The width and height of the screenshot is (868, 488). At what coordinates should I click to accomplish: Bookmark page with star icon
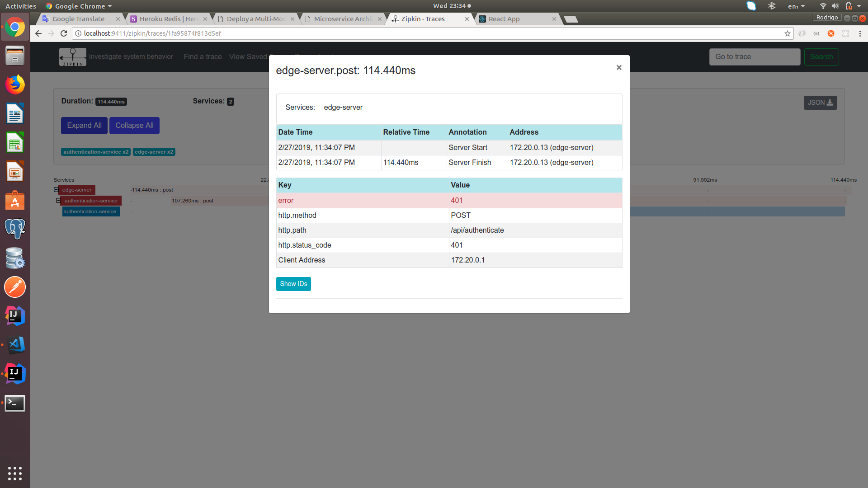click(787, 33)
